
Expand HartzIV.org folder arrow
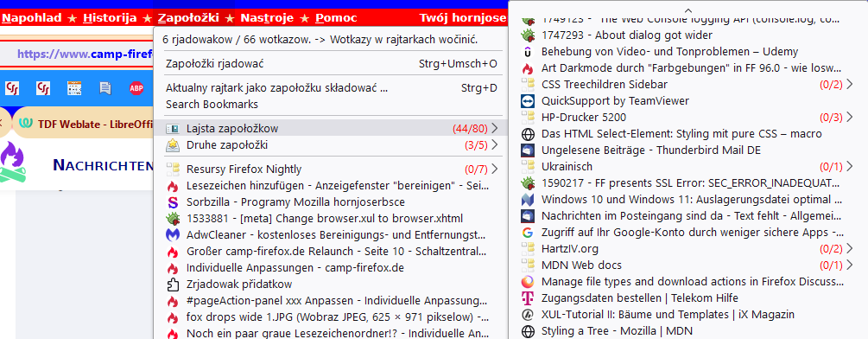[850, 249]
